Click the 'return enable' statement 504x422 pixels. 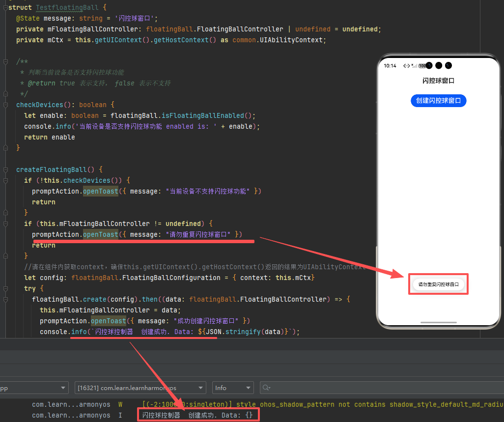(50, 137)
